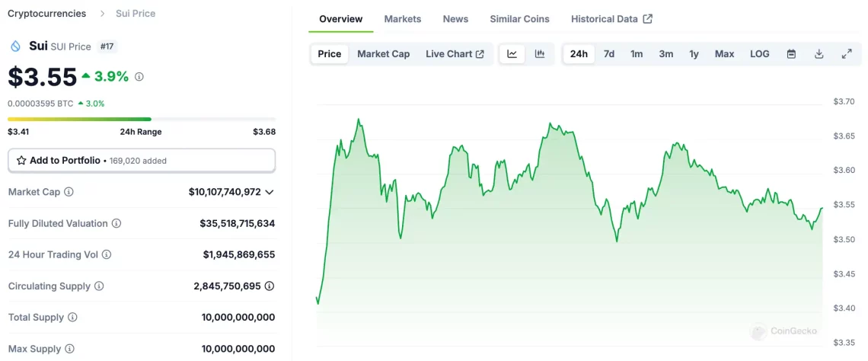Click the Sui water-drop logo icon
868x361 pixels.
pyautogui.click(x=15, y=46)
